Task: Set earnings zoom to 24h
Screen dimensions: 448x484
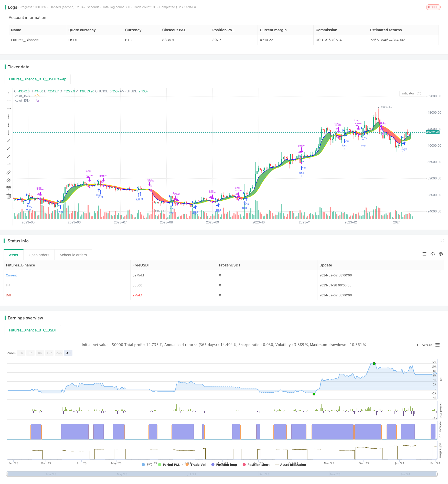Action: 59,353
